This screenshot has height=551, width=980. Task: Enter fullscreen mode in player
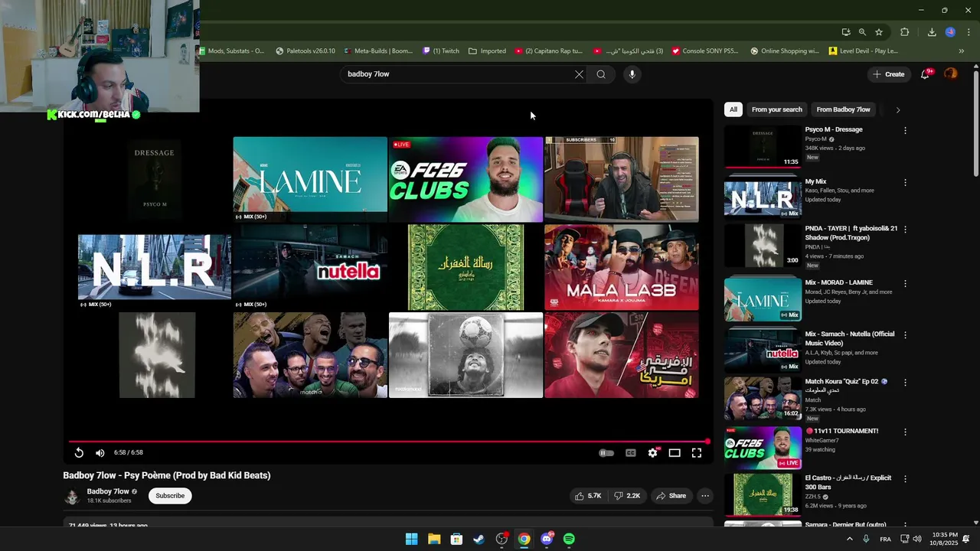pos(697,453)
